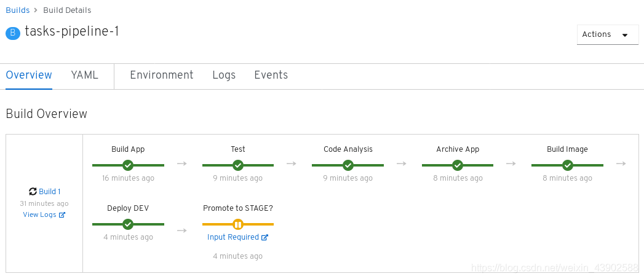
Task: Click the Code Analysis stage label
Action: [x=348, y=149]
